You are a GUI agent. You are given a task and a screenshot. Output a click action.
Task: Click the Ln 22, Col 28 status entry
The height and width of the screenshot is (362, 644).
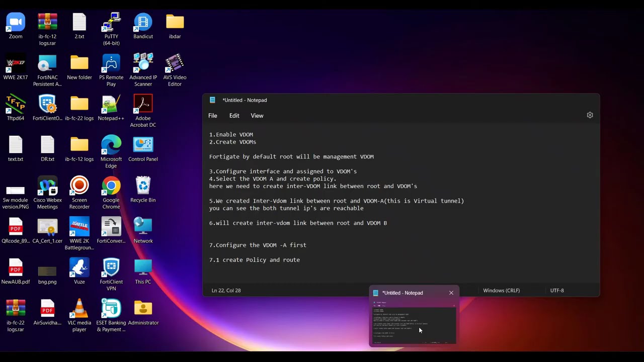(x=226, y=290)
